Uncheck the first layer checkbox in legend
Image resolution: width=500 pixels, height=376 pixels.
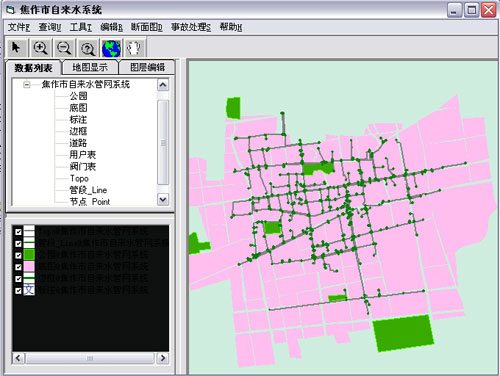click(x=18, y=232)
